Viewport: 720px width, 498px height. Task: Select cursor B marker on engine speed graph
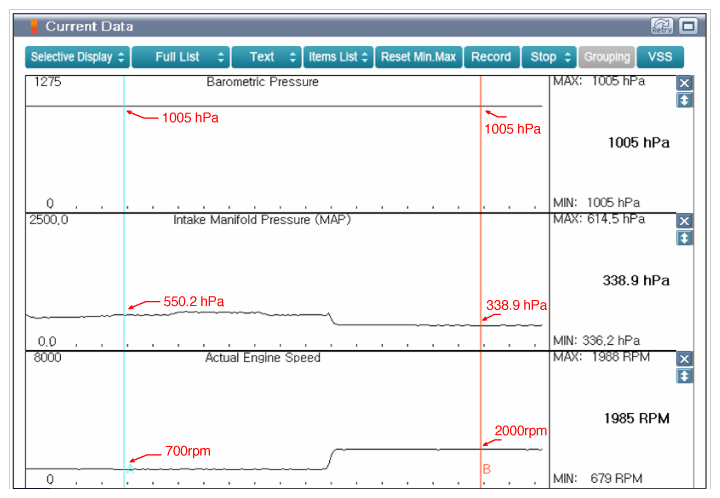[x=487, y=469]
